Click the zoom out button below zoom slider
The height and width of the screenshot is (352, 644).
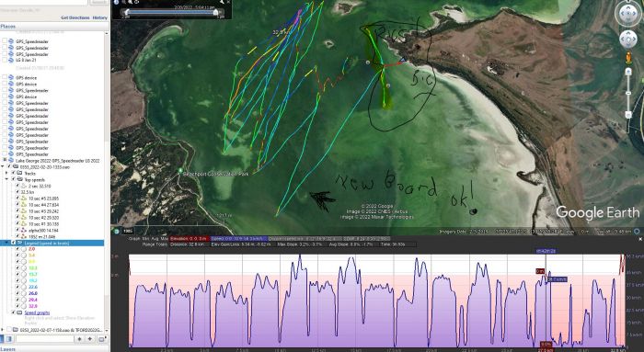628,115
